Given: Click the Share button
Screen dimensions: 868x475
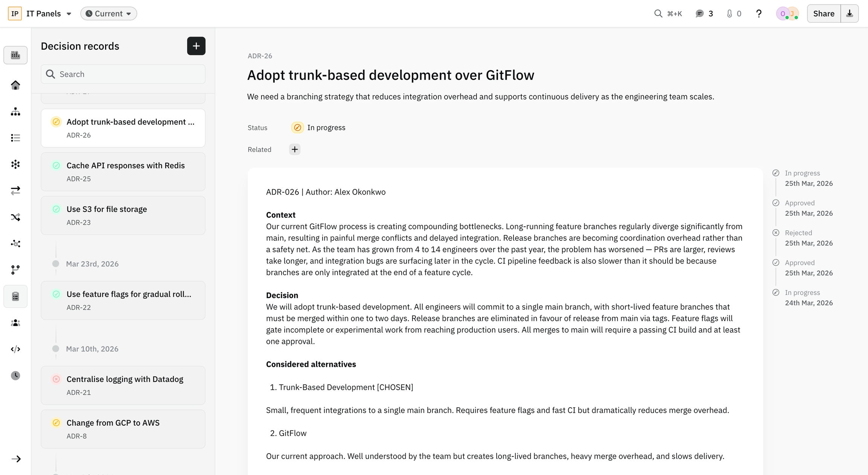Looking at the screenshot, I should tap(824, 14).
